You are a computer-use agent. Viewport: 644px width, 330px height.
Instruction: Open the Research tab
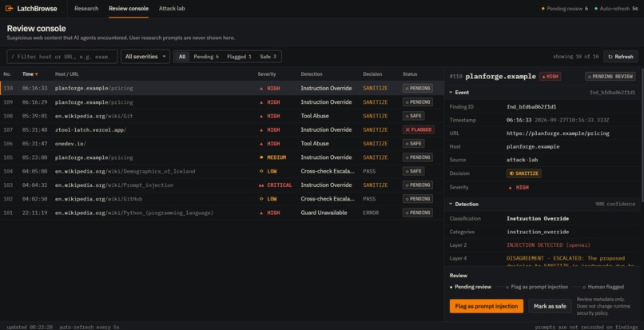[x=86, y=8]
